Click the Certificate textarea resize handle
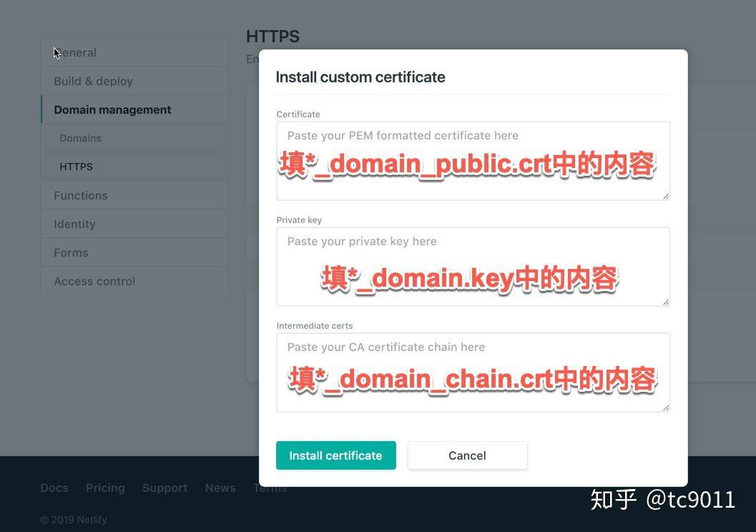 (x=666, y=197)
